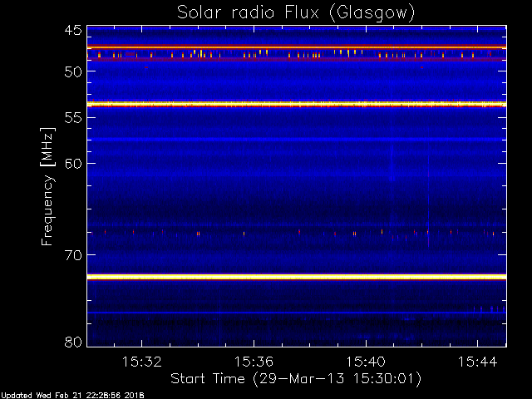This screenshot has width=532, height=399.
Task: Click the orange band near 47 MHz
Action: pyautogui.click(x=297, y=47)
